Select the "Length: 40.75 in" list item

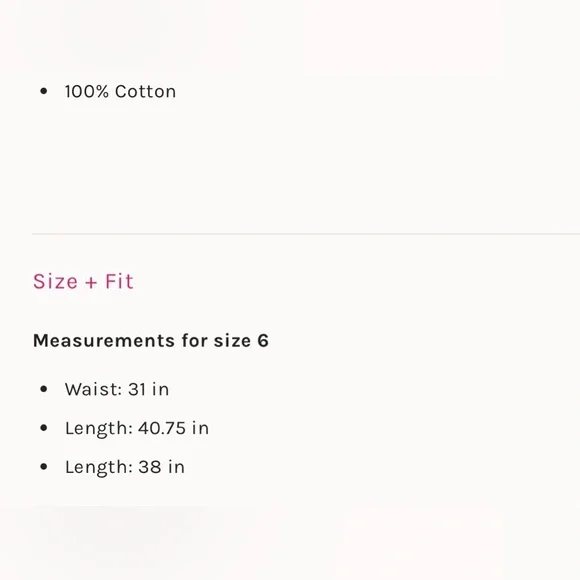[137, 429]
